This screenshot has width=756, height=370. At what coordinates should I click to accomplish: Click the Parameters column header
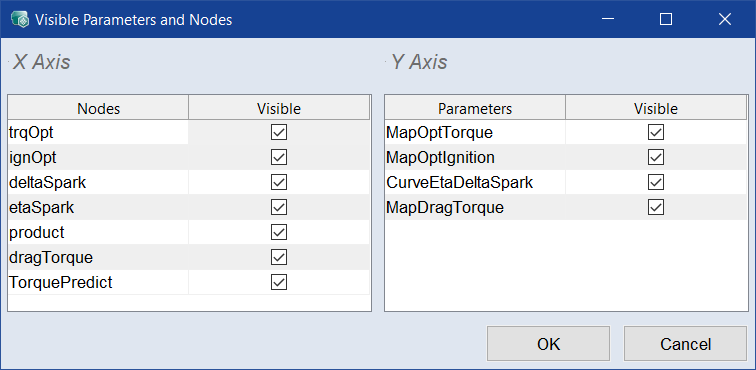coord(475,108)
